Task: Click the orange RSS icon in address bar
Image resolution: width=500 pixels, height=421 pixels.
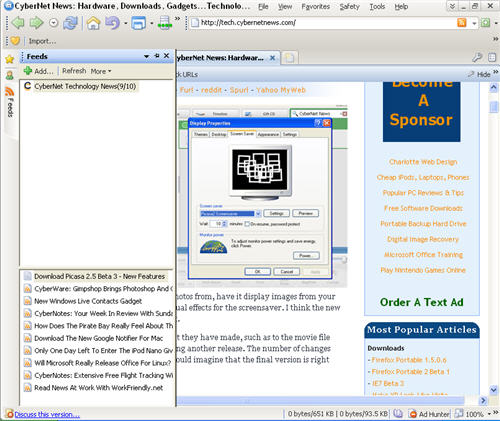Action: [462, 23]
